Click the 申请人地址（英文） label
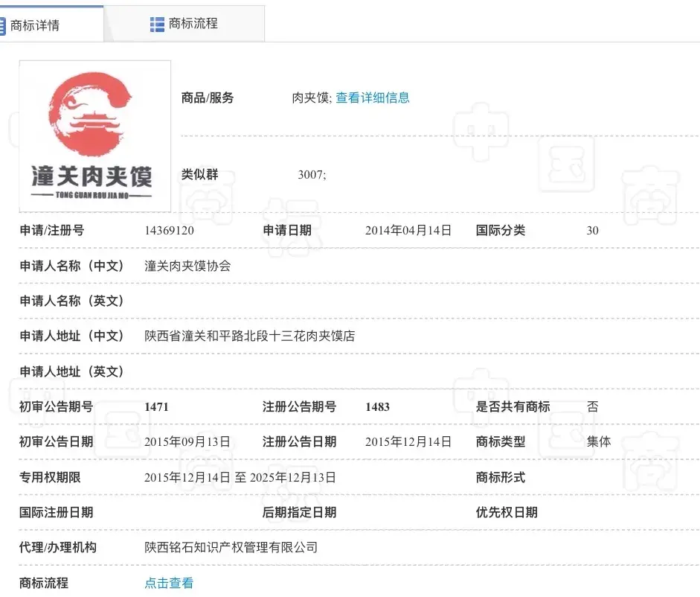The image size is (700, 597). [x=72, y=371]
